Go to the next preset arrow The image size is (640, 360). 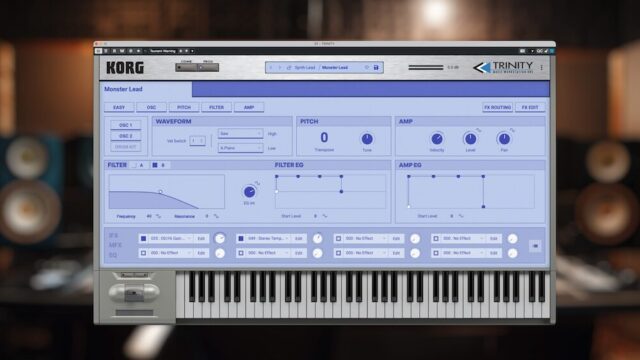coord(280,67)
